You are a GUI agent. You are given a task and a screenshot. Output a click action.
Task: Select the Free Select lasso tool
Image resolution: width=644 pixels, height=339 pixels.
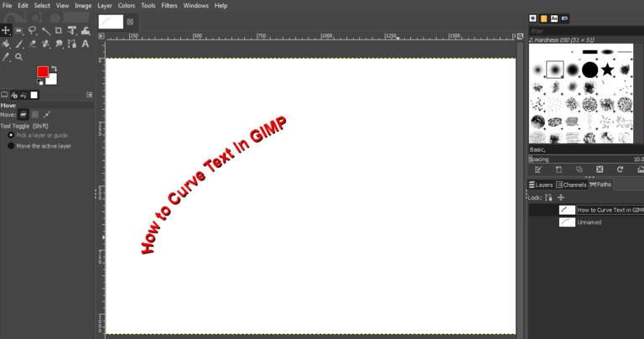tap(32, 31)
